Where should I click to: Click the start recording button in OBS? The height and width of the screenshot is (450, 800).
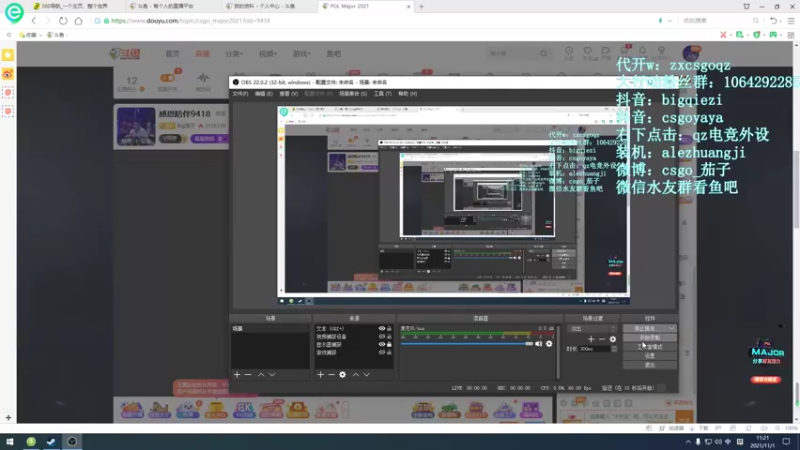pos(649,338)
